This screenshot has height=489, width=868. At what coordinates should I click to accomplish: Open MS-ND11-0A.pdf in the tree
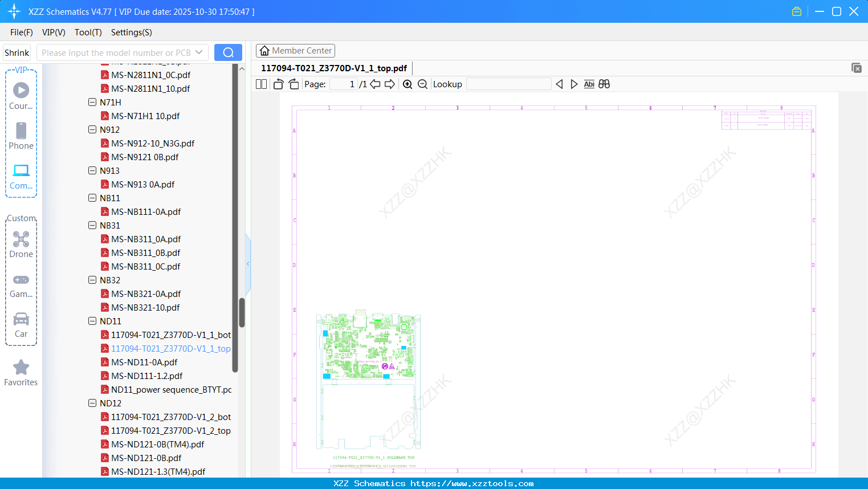pyautogui.click(x=139, y=362)
